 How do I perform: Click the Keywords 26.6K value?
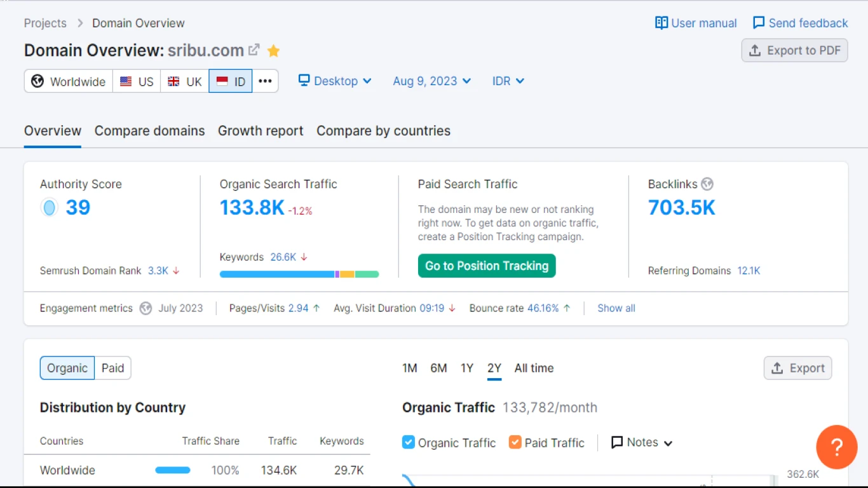click(x=283, y=257)
